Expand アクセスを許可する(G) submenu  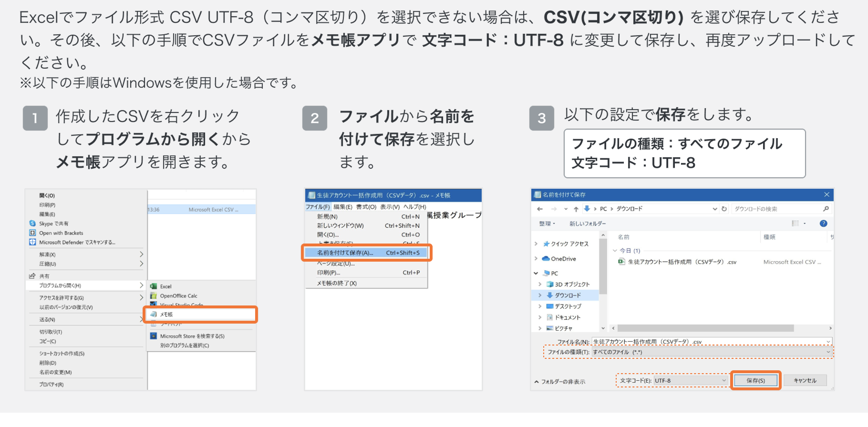(141, 297)
